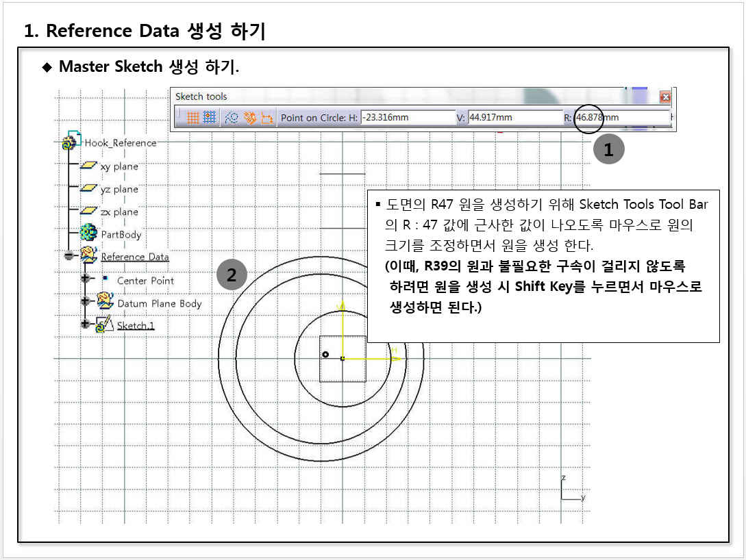
Task: Click the Datum Plane Body icon
Action: [x=105, y=302]
